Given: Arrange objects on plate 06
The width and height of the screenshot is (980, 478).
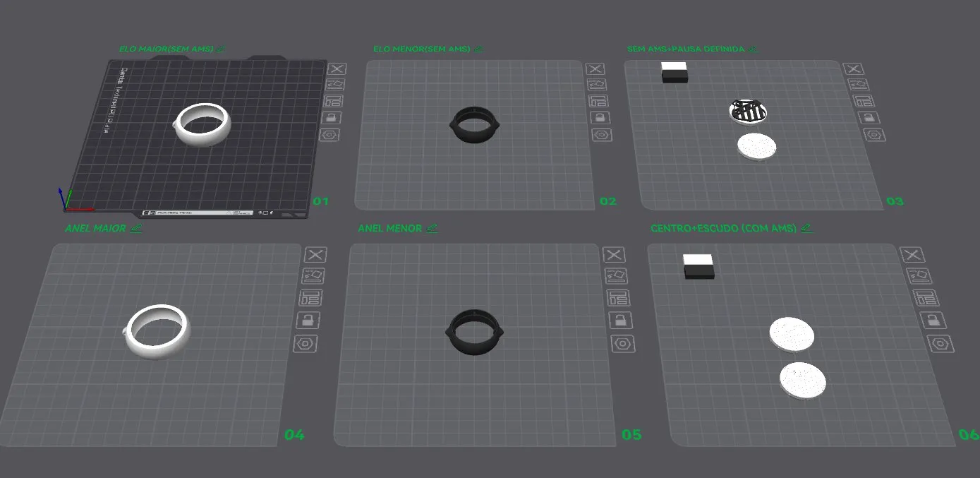Looking at the screenshot, I should [x=926, y=298].
